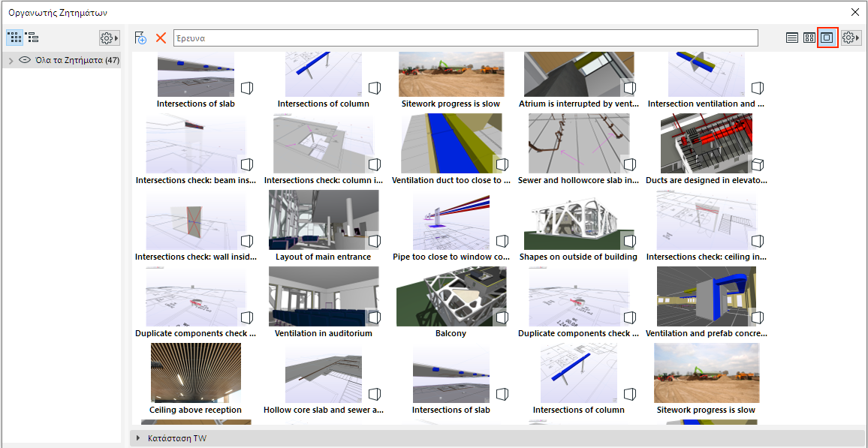Switch left panel to flat list view icon
The width and height of the screenshot is (868, 448).
pyautogui.click(x=15, y=38)
